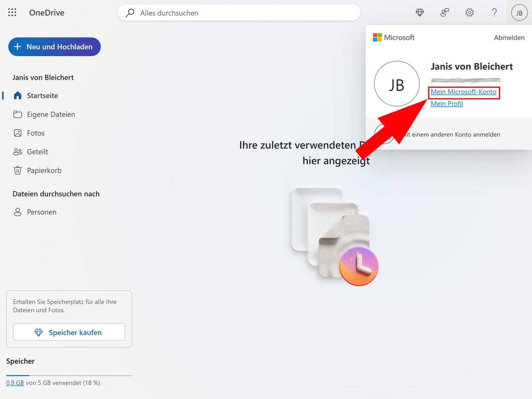Open the feedback icon next to the gear
This screenshot has height=399, width=532.
point(445,12)
